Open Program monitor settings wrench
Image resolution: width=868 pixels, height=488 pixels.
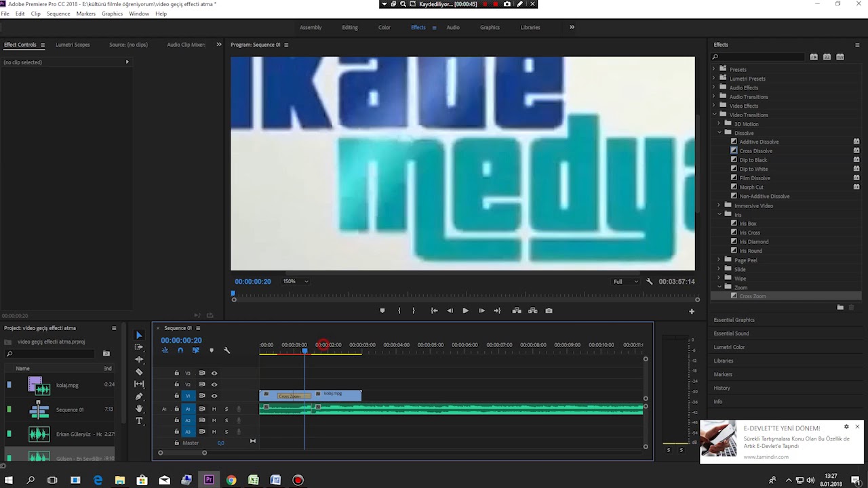click(649, 281)
